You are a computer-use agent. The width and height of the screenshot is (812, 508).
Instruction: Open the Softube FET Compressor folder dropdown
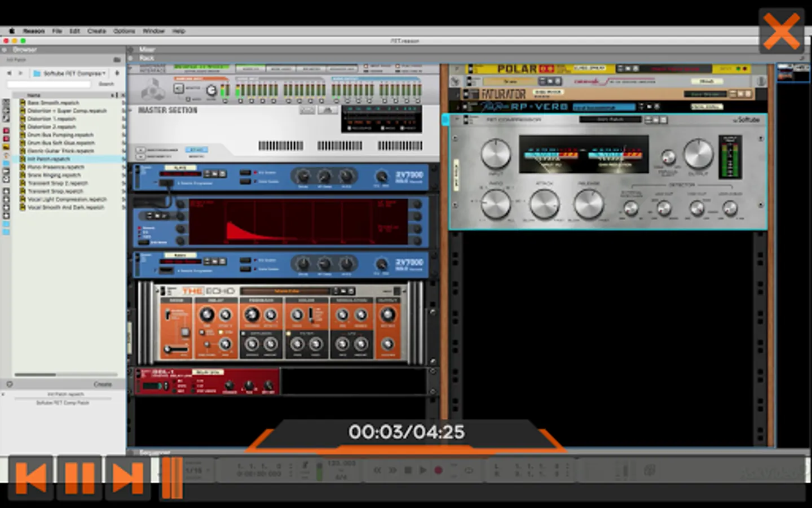coord(69,73)
